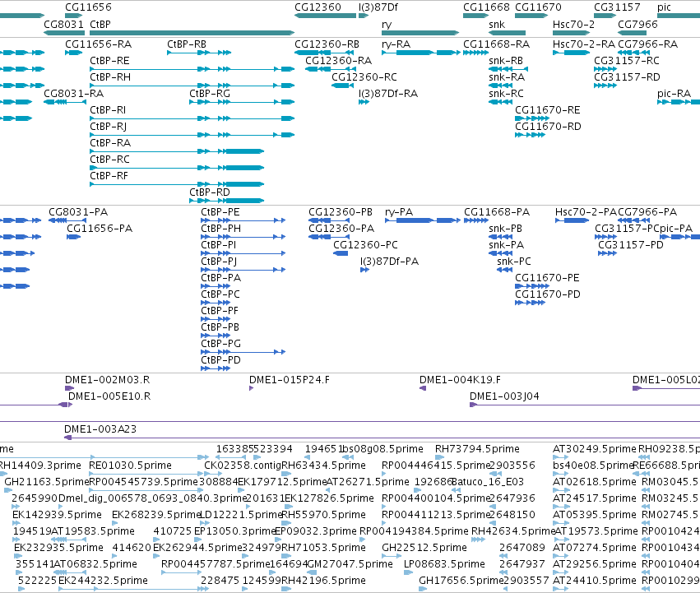Select the CtBP-PJ protein label
700x593 pixels.
[219, 262]
